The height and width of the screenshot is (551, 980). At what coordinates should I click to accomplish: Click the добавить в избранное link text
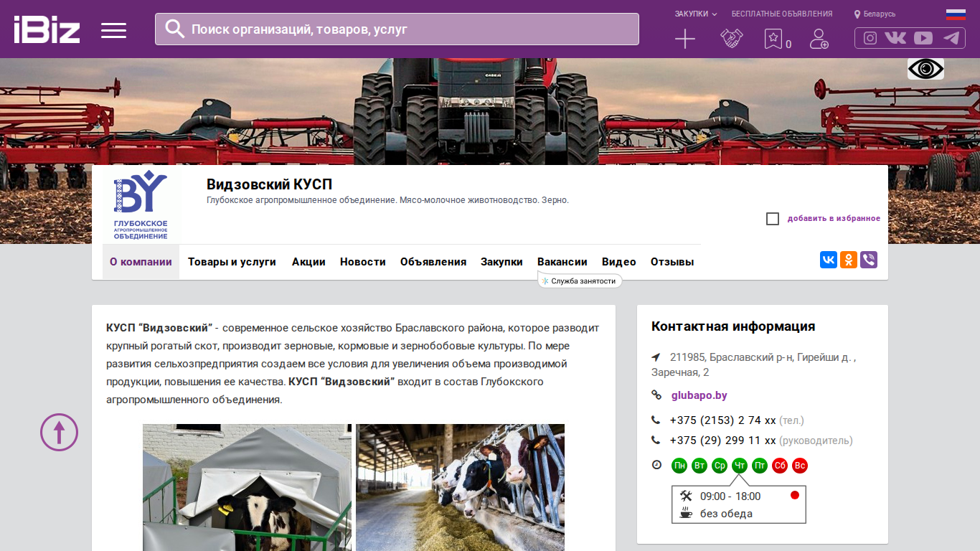[834, 219]
